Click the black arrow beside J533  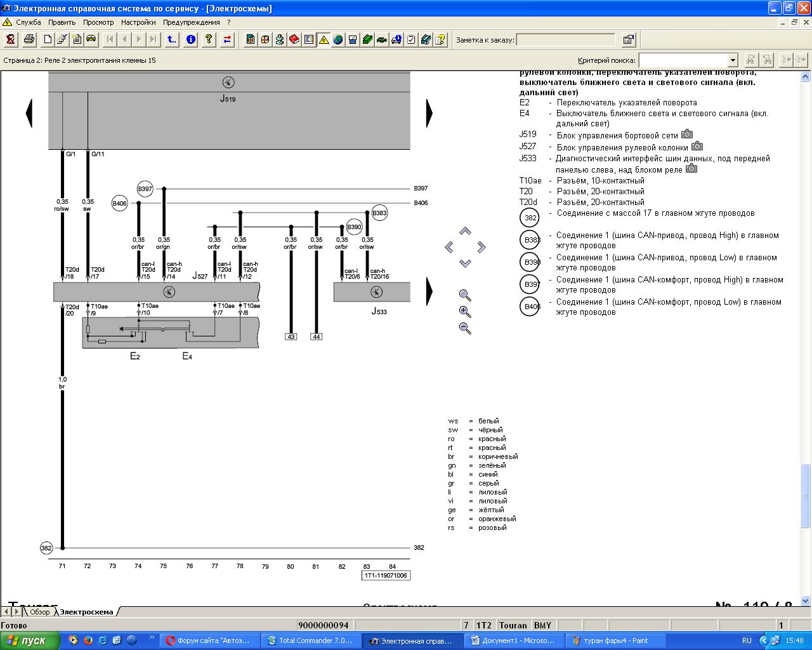point(429,291)
